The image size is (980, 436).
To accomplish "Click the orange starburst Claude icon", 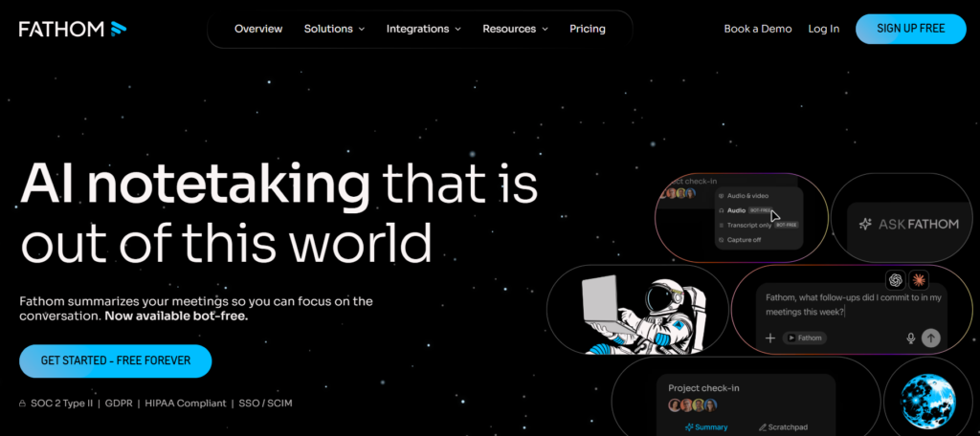I will coord(918,280).
